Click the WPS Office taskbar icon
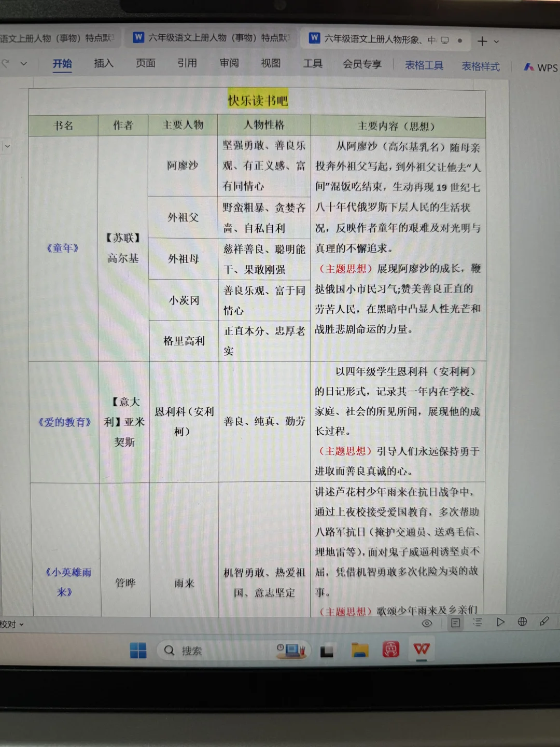Viewport: 560px width, 747px height. coord(422,648)
